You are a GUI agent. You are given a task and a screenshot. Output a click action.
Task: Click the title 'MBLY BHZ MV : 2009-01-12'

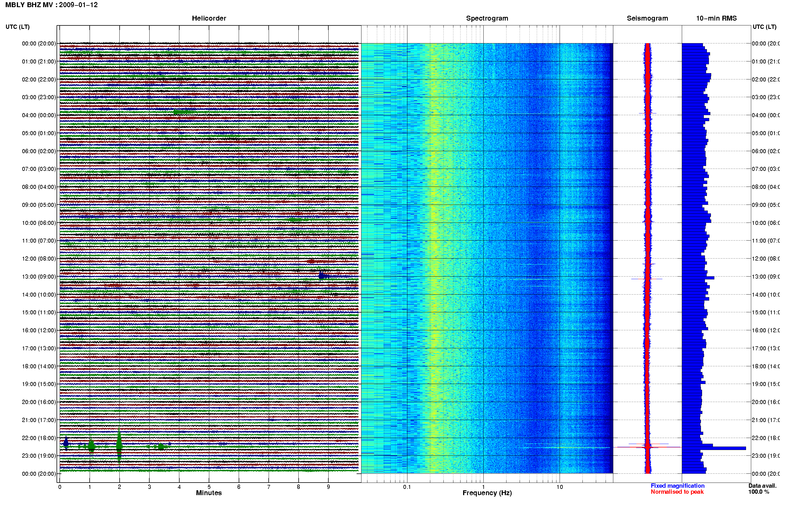(x=52, y=5)
